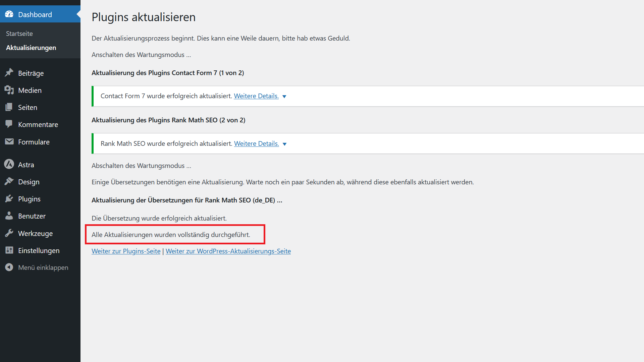Go to Startseite submenu item
The image size is (644, 362).
coord(19,34)
